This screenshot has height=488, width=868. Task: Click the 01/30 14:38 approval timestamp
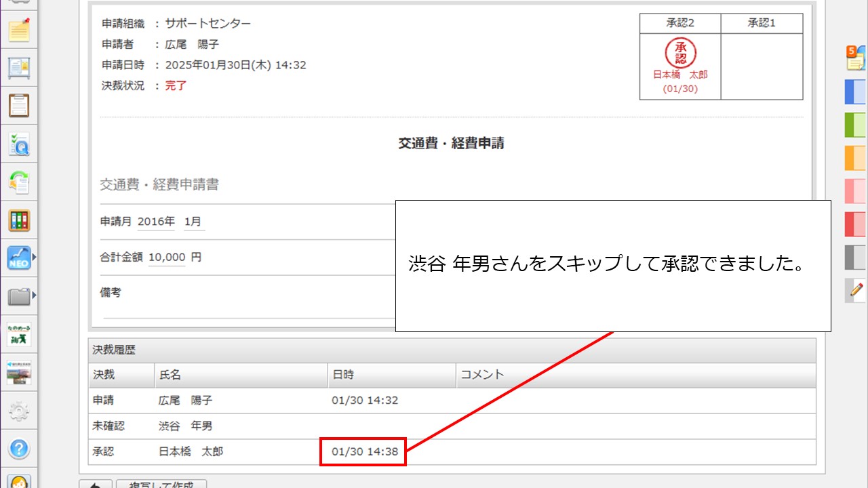pos(365,451)
